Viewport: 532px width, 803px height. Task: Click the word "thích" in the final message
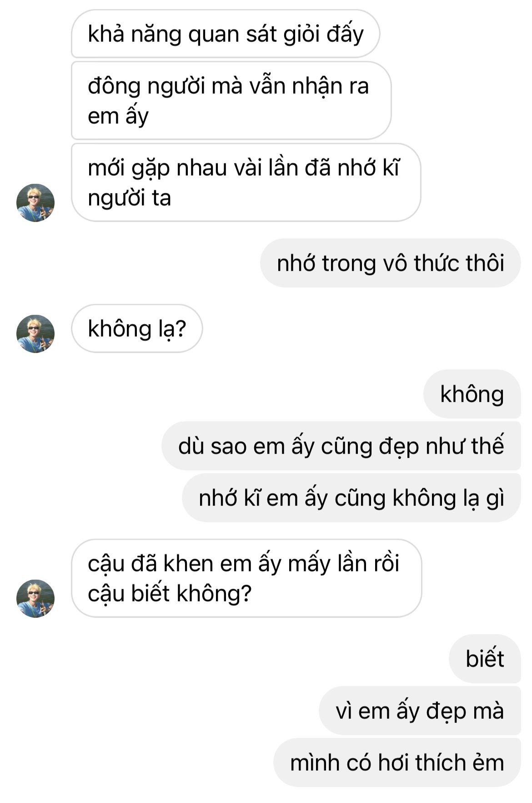point(440,763)
